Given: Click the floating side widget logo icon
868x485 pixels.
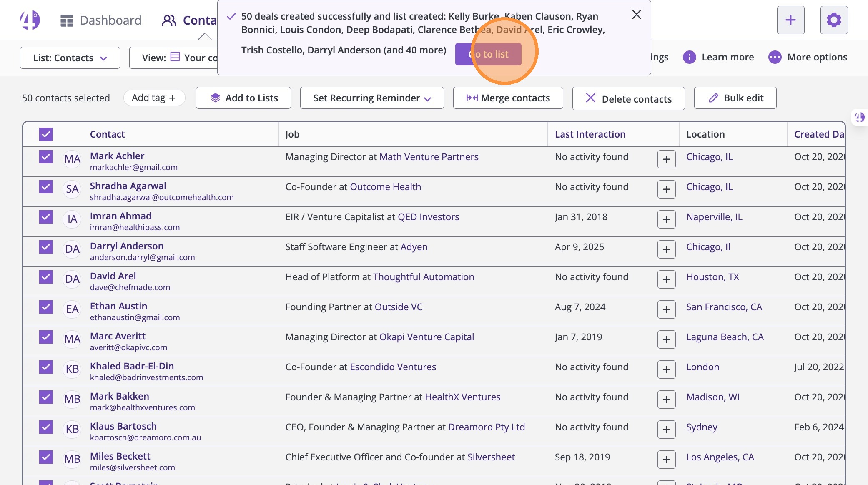Looking at the screenshot, I should click(860, 117).
